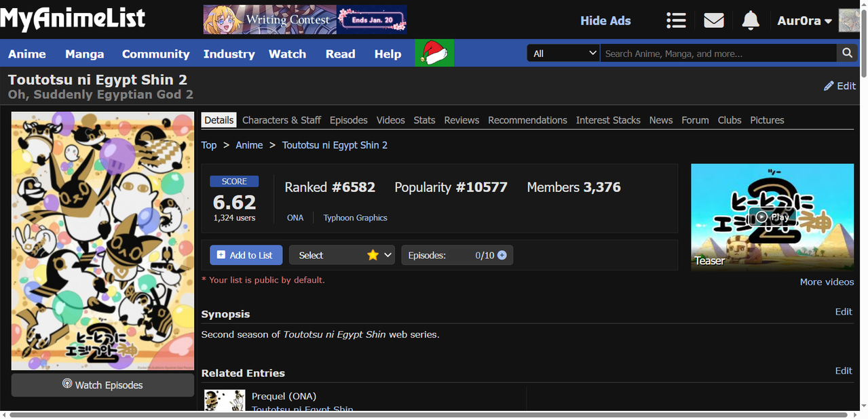This screenshot has width=868, height=419.
Task: Select the Details tab
Action: click(x=219, y=120)
